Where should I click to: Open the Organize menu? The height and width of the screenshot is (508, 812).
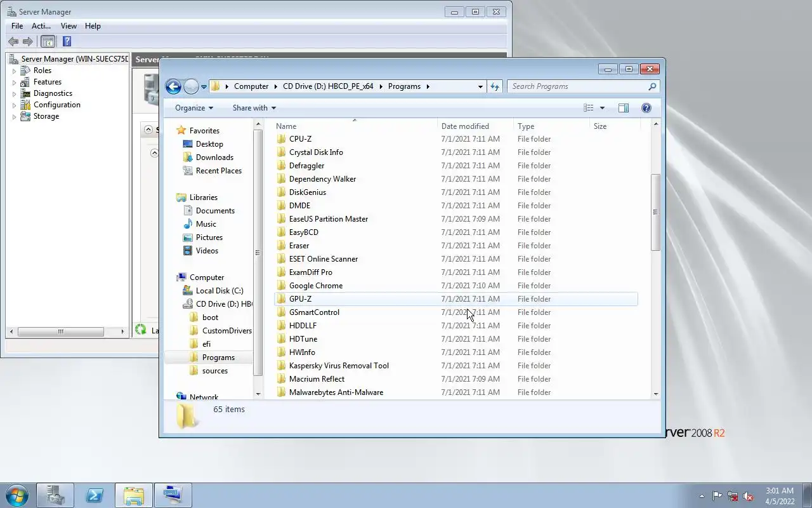pyautogui.click(x=194, y=108)
